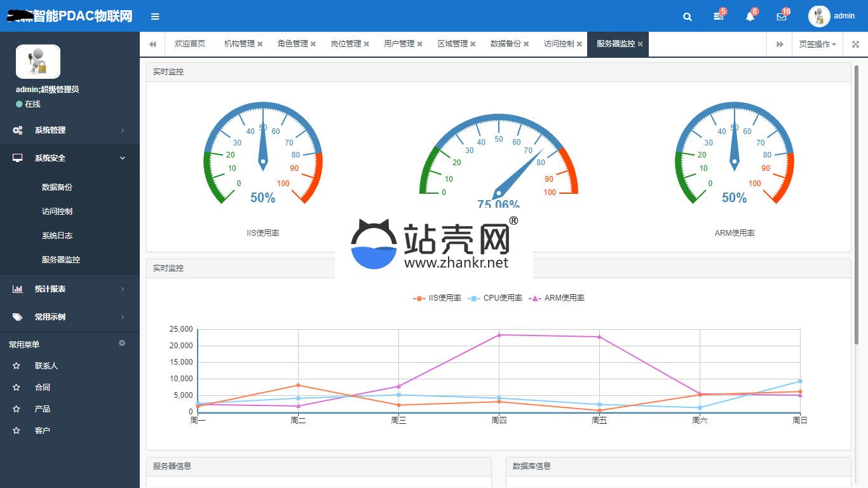Expand the 统计报表 sidebar menu
Image resolution: width=868 pixels, height=488 pixels.
pos(69,289)
